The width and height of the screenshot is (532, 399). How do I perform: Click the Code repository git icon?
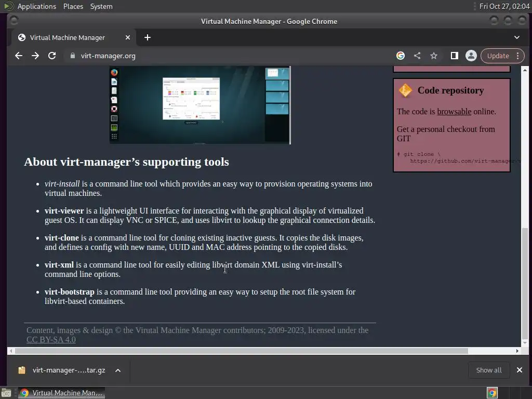tap(405, 90)
